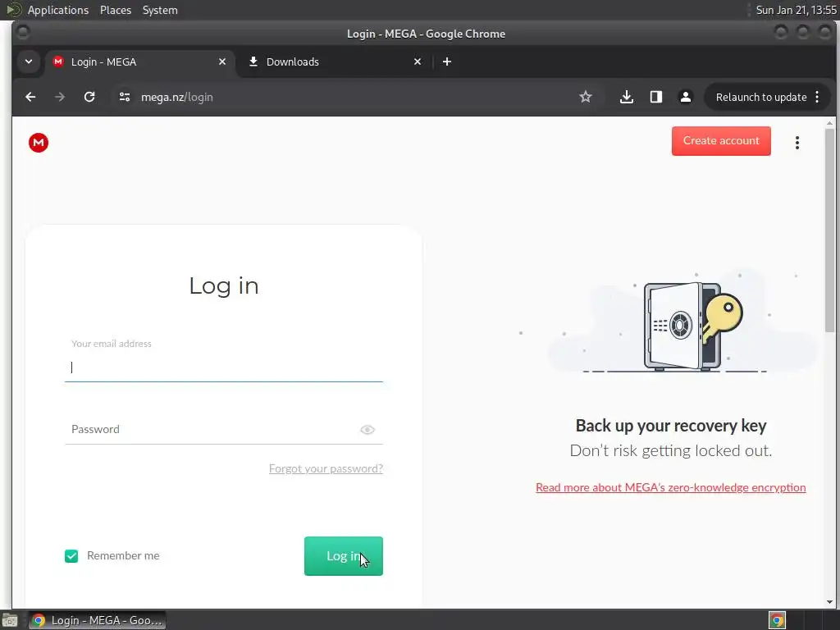Click the scrollbar up arrow

[x=830, y=123]
